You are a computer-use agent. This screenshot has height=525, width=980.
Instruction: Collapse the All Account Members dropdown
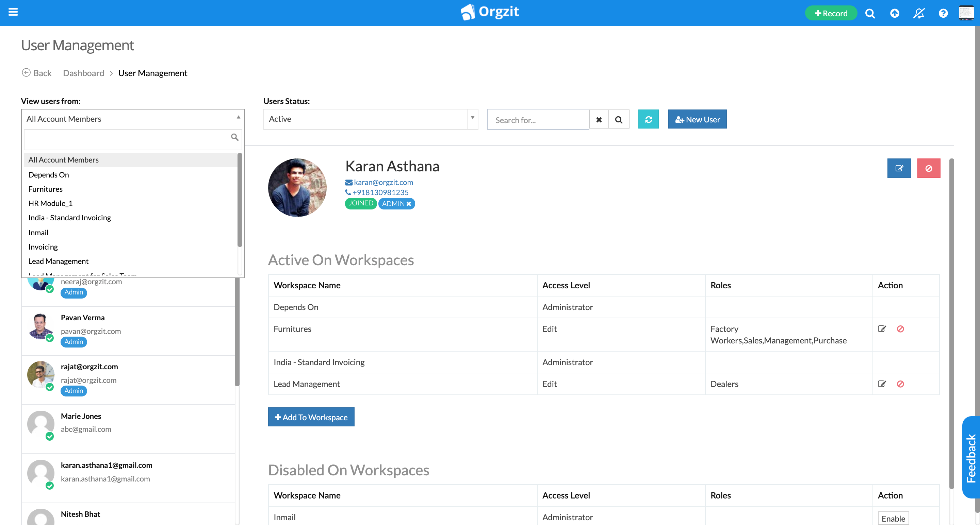(133, 119)
